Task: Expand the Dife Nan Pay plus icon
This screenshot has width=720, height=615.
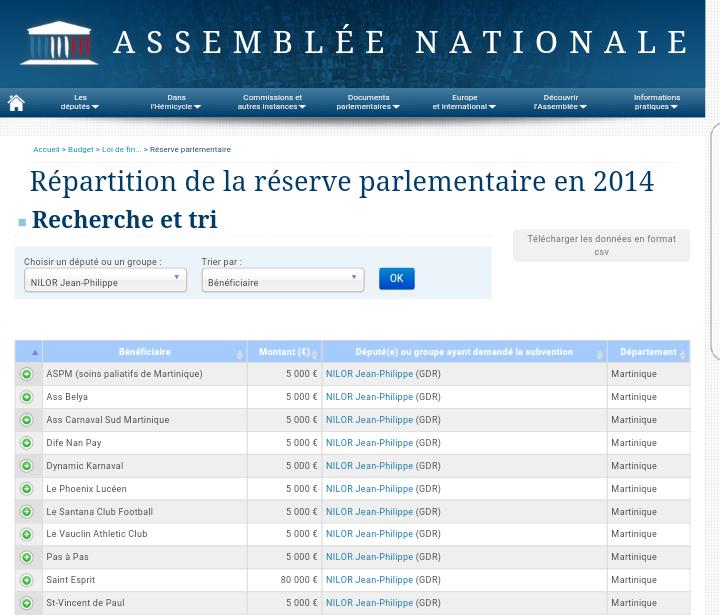Action: pyautogui.click(x=27, y=443)
